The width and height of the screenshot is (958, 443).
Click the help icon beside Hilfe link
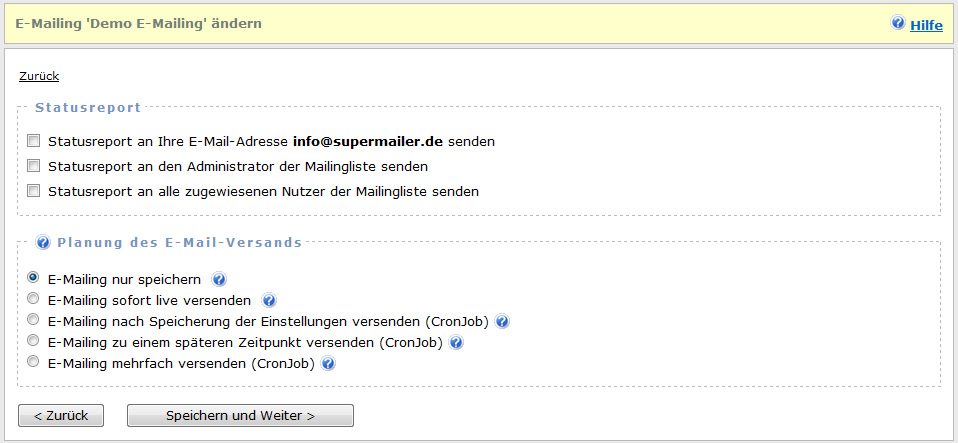click(897, 23)
